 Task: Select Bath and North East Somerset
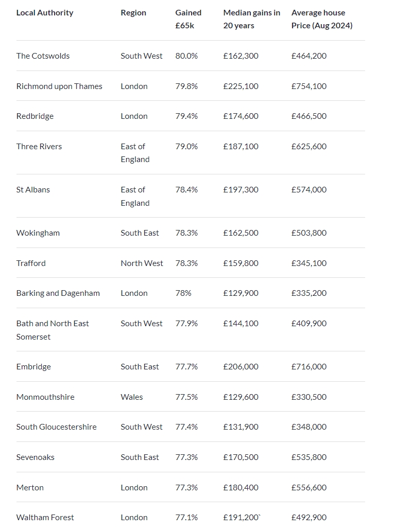(x=53, y=330)
